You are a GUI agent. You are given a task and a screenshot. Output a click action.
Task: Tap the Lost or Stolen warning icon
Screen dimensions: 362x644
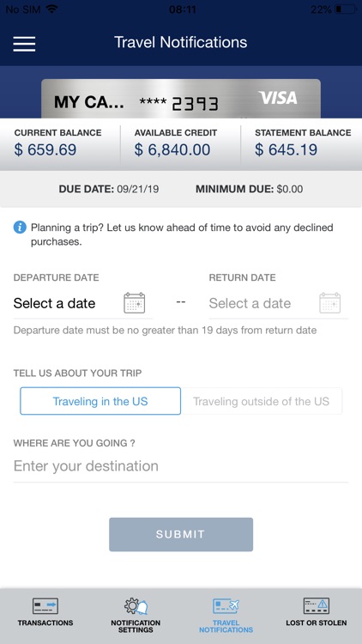tap(316, 606)
